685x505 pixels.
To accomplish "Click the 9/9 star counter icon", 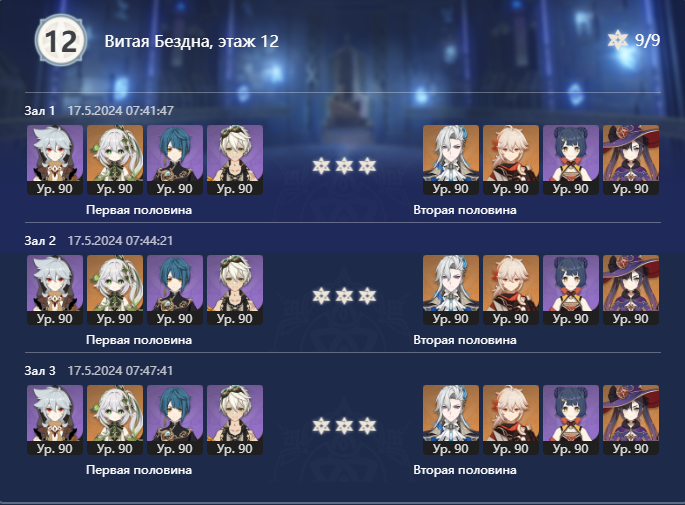I will [618, 40].
